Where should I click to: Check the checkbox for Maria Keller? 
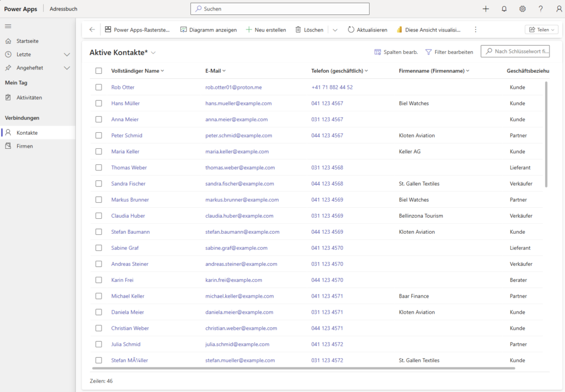tap(99, 151)
